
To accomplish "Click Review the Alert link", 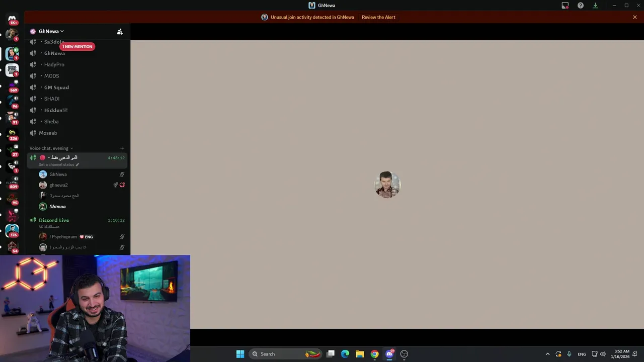I will click(378, 17).
